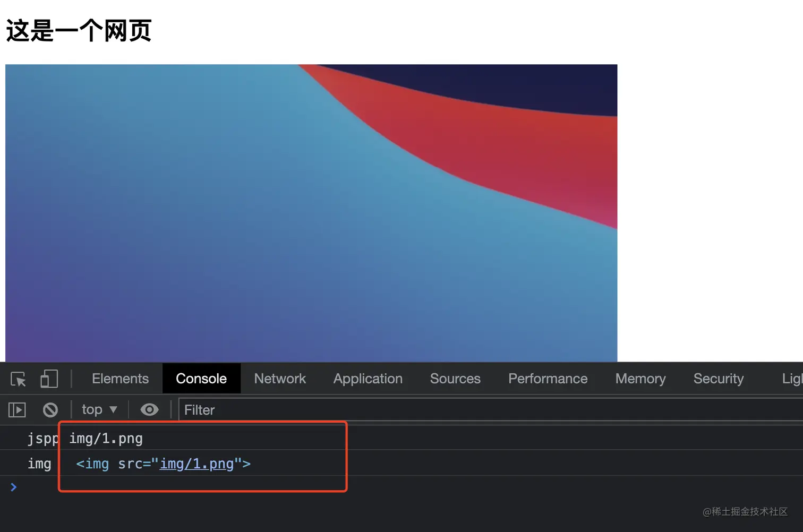
Task: Follow the img/1.png link in console
Action: (197, 464)
